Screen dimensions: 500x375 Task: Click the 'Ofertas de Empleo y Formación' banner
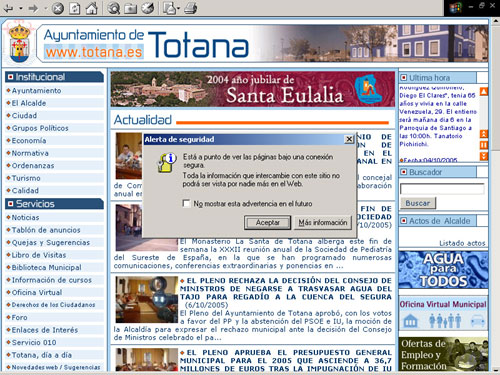(443, 355)
